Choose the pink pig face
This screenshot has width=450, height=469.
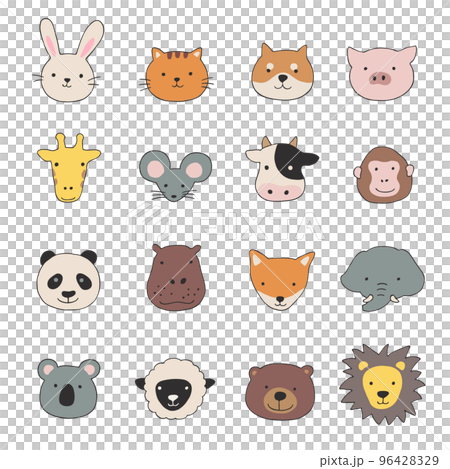tap(382, 73)
